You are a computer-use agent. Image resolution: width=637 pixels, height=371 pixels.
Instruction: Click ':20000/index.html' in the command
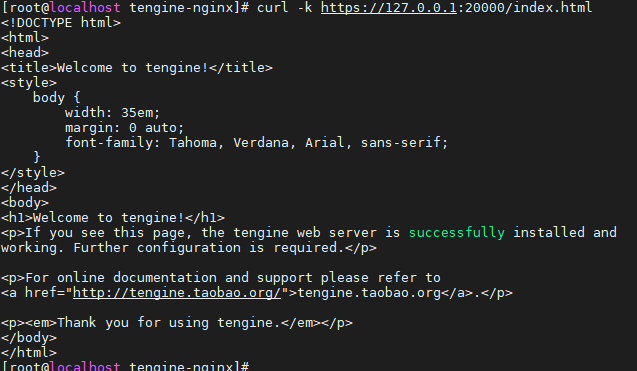point(524,7)
